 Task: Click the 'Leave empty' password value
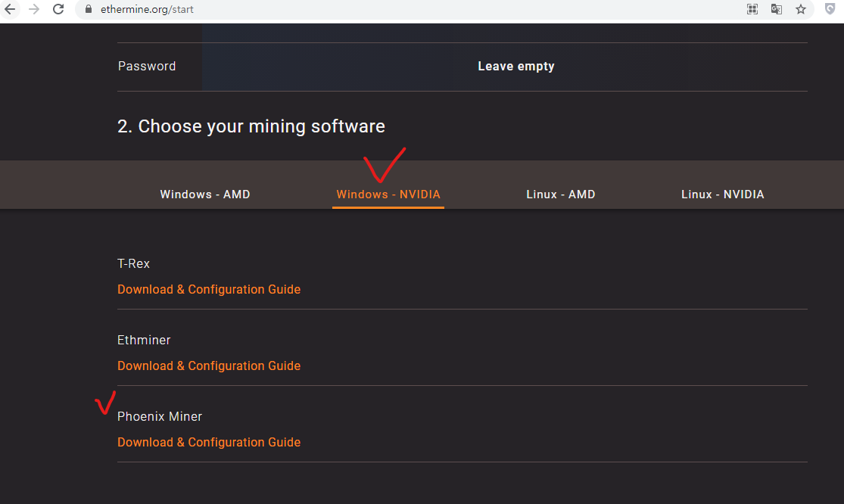pos(516,66)
